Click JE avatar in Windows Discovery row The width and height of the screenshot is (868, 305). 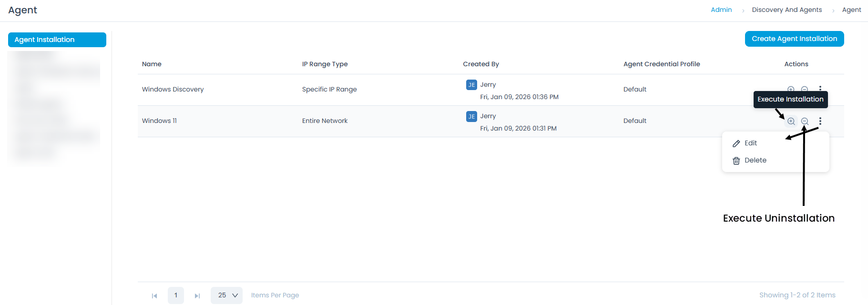coord(471,85)
